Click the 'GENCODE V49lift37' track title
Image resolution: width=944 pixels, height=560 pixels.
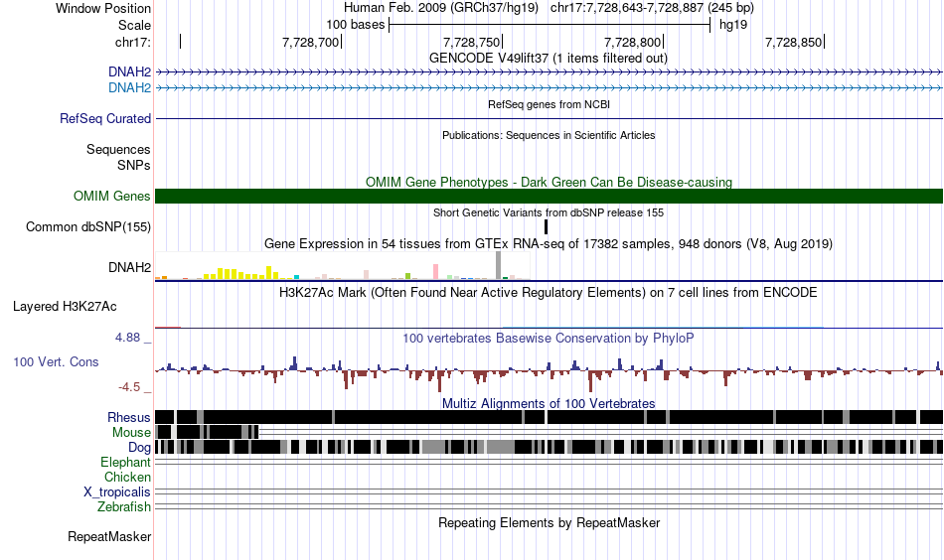click(549, 59)
